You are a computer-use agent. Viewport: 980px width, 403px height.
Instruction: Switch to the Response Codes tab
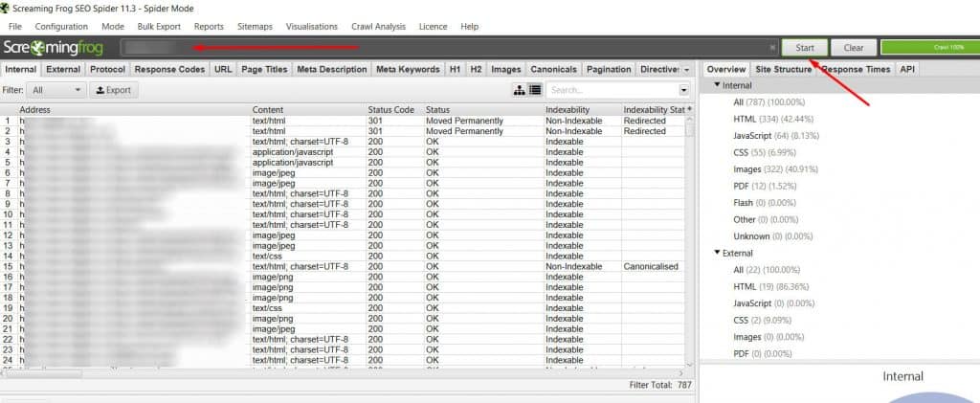point(170,69)
